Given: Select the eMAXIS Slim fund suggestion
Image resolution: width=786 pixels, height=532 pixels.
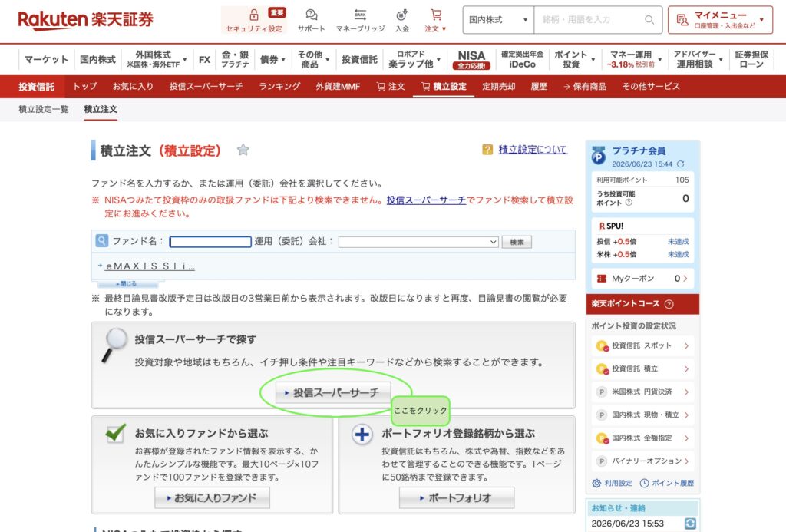Looking at the screenshot, I should 150,266.
